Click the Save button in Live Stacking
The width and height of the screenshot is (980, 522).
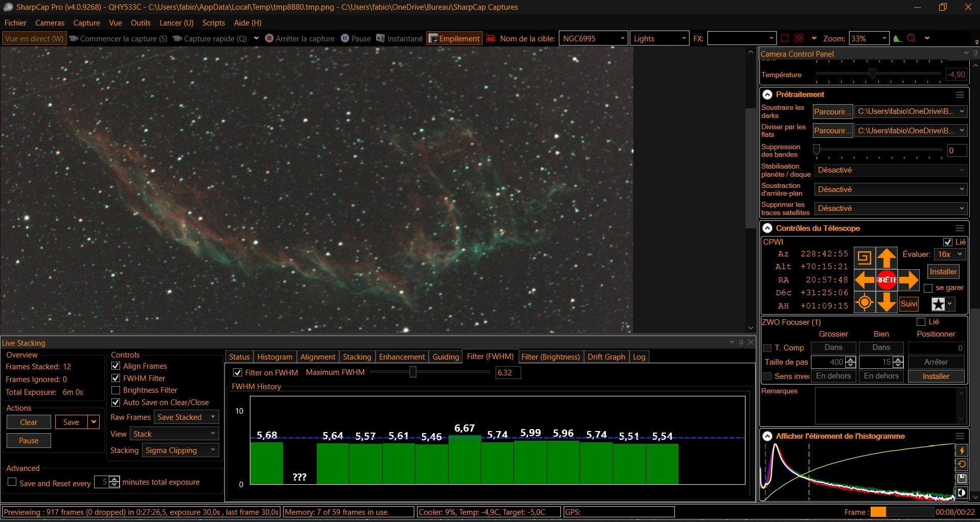(71, 422)
